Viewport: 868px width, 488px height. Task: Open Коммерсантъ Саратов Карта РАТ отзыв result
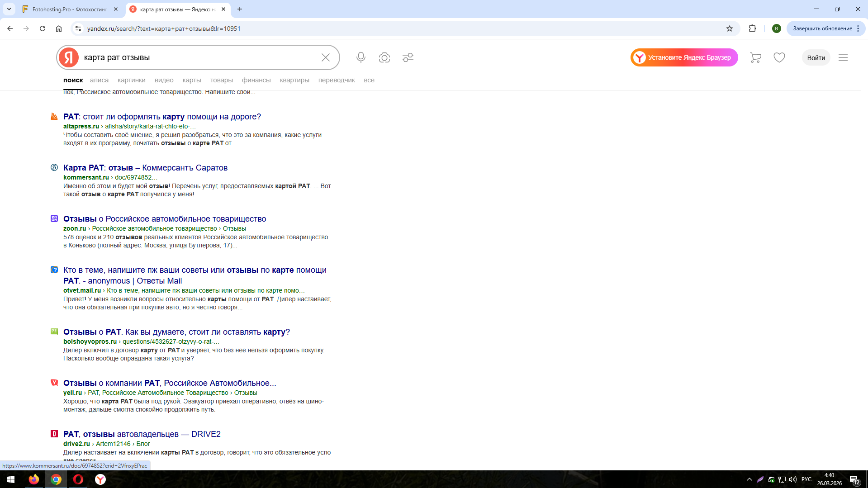(145, 168)
